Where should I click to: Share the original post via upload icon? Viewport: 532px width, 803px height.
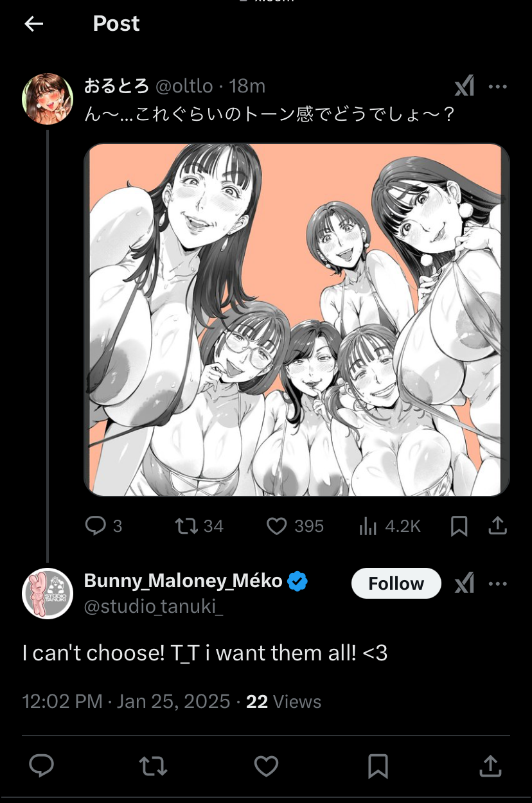pyautogui.click(x=498, y=526)
